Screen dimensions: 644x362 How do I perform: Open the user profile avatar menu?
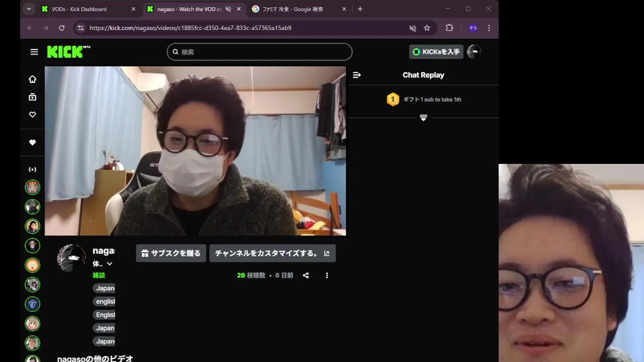coord(474,52)
